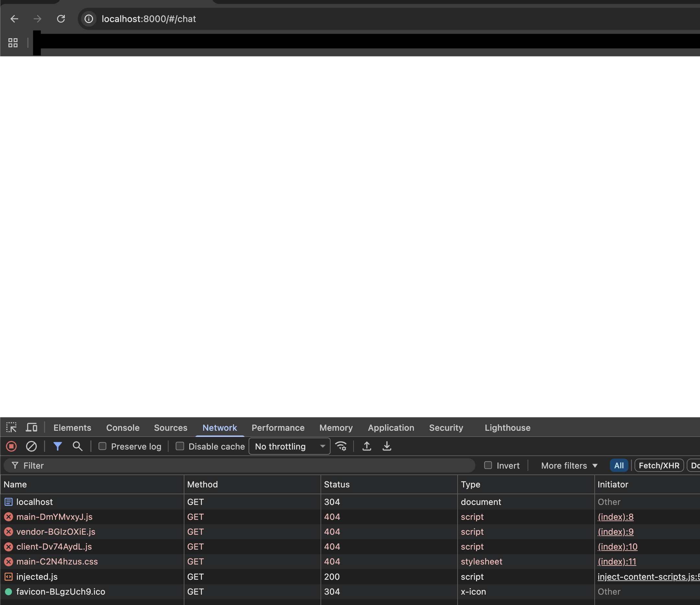700x605 pixels.
Task: Sort by the Name column header
Action: point(92,485)
